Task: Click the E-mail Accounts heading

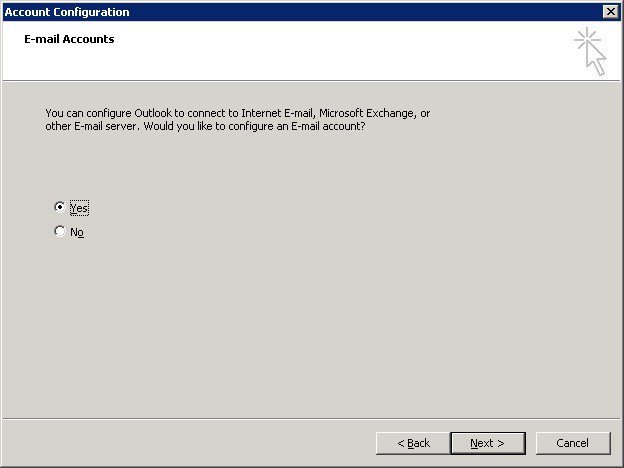Action: click(69, 39)
